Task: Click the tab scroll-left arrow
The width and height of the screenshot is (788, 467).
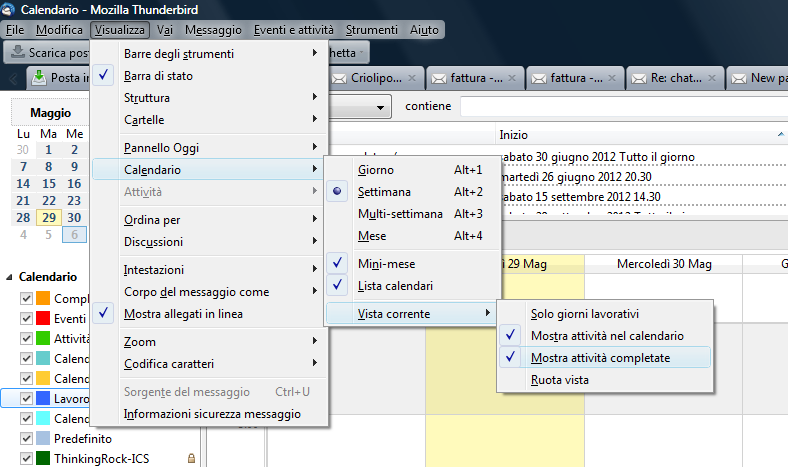Action: tap(14, 78)
